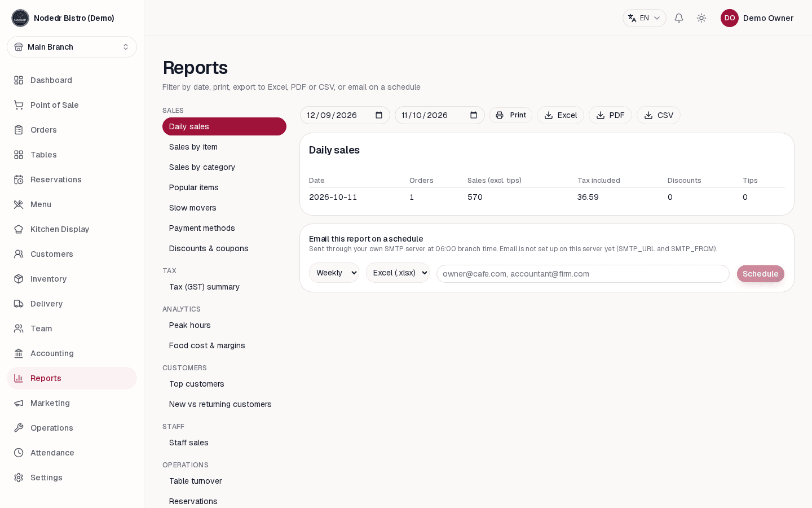The height and width of the screenshot is (508, 812).
Task: Click the Menu utensils icon
Action: coord(19,204)
